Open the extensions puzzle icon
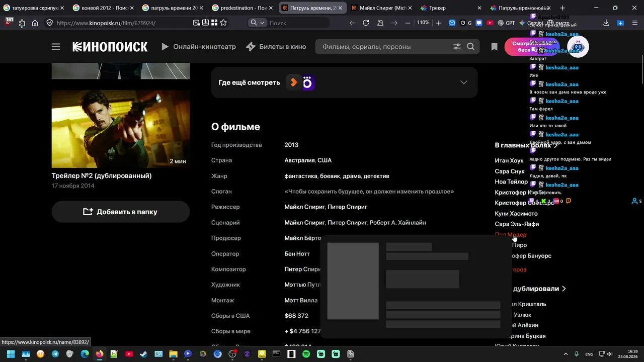The height and width of the screenshot is (362, 644). pyautogui.click(x=22, y=23)
